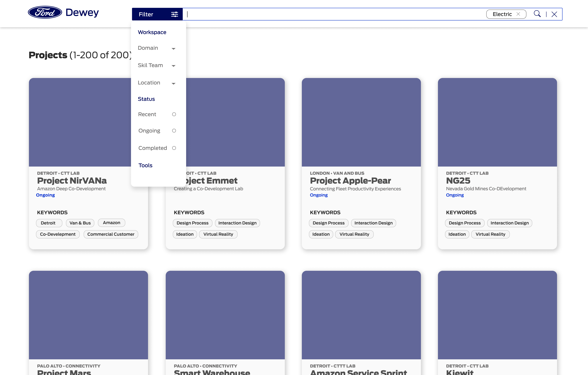Click Project Mars card image
The image size is (588, 375).
tap(88, 315)
